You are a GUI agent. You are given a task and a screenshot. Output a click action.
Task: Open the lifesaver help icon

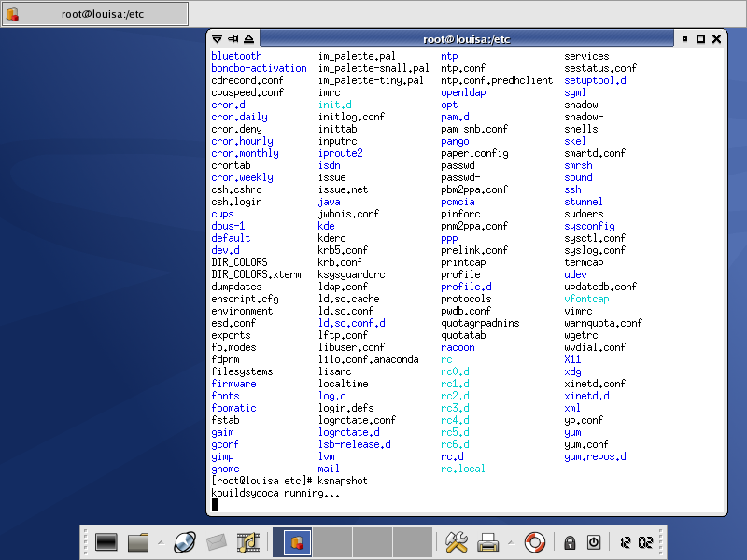tap(534, 541)
